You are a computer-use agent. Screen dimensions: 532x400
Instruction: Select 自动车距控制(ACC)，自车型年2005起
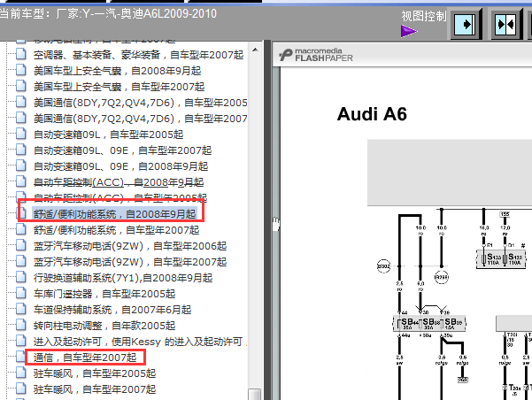120,197
